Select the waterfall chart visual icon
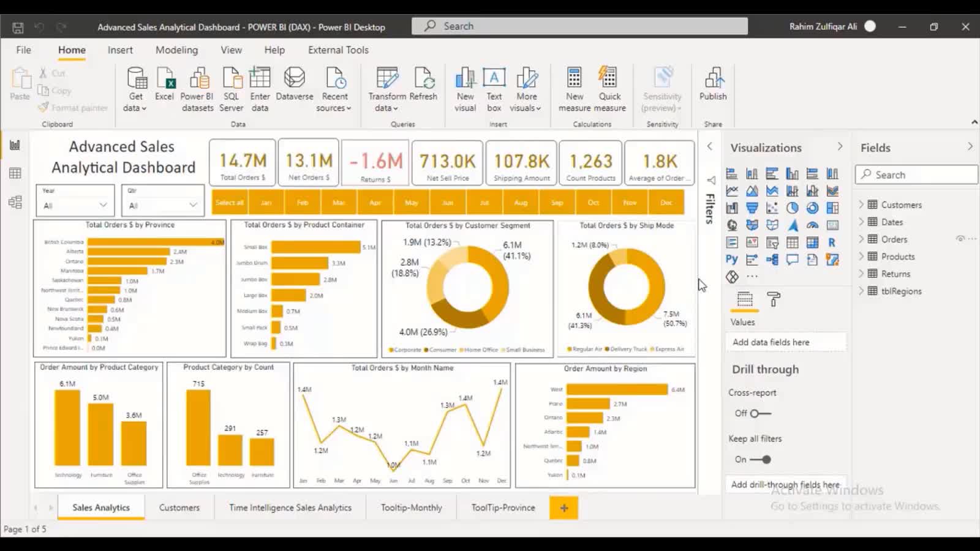 tap(732, 208)
